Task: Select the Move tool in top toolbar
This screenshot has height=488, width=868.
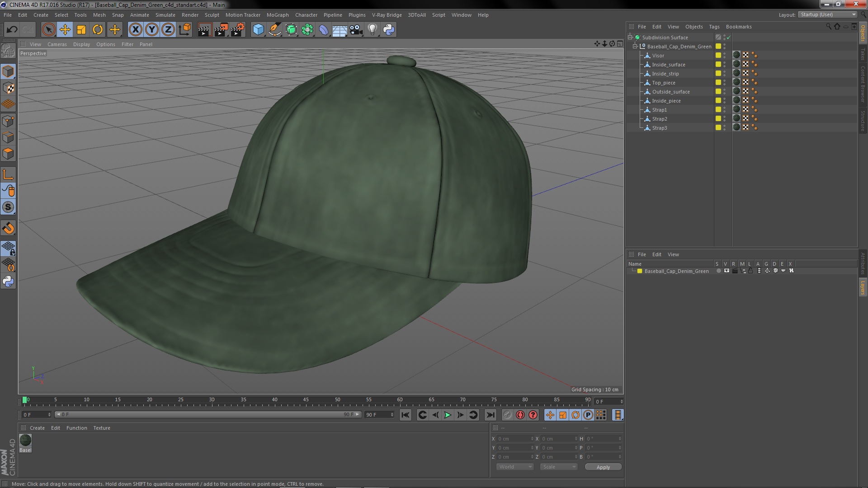Action: [65, 30]
